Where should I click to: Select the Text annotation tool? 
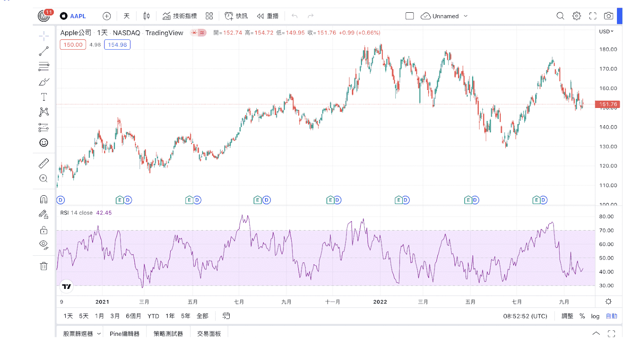tap(44, 97)
